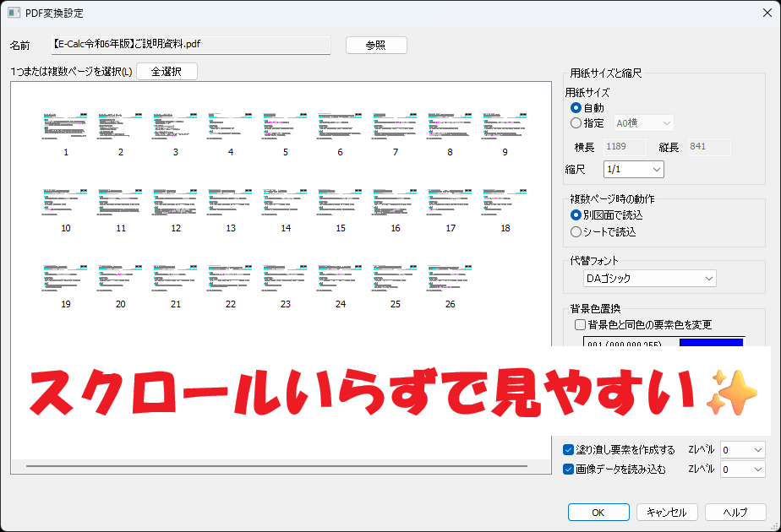The height and width of the screenshot is (532, 781).
Task: Select page 8 thumbnail
Action: coord(450,127)
